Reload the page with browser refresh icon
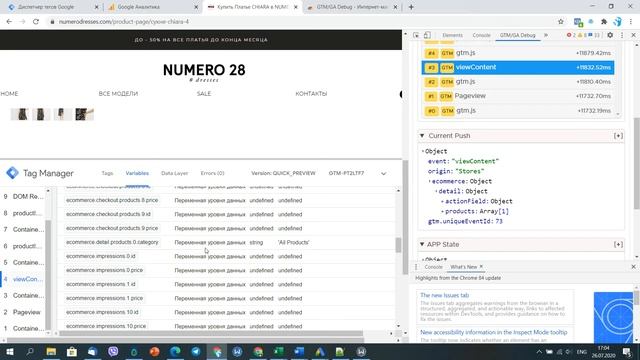This screenshot has width=640, height=360. [36, 22]
